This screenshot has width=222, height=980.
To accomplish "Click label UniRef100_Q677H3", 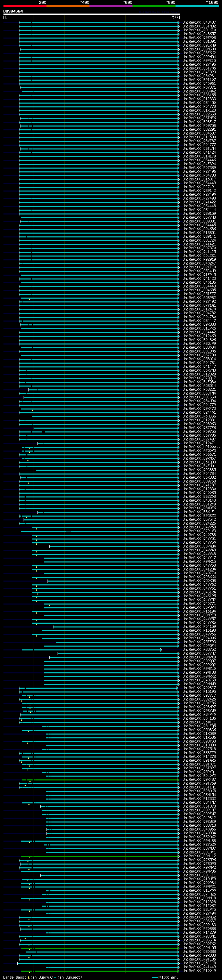I will (x=199, y=218).
